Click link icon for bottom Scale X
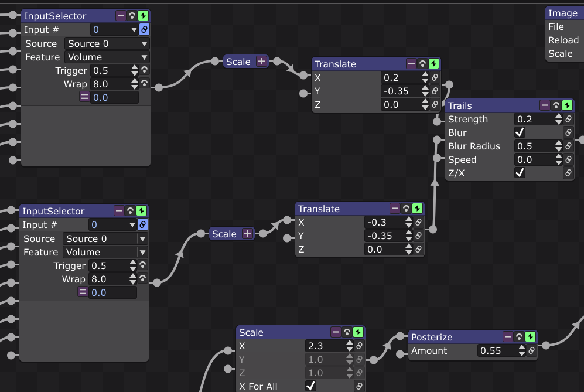Viewport: 584px width, 392px height. 359,346
